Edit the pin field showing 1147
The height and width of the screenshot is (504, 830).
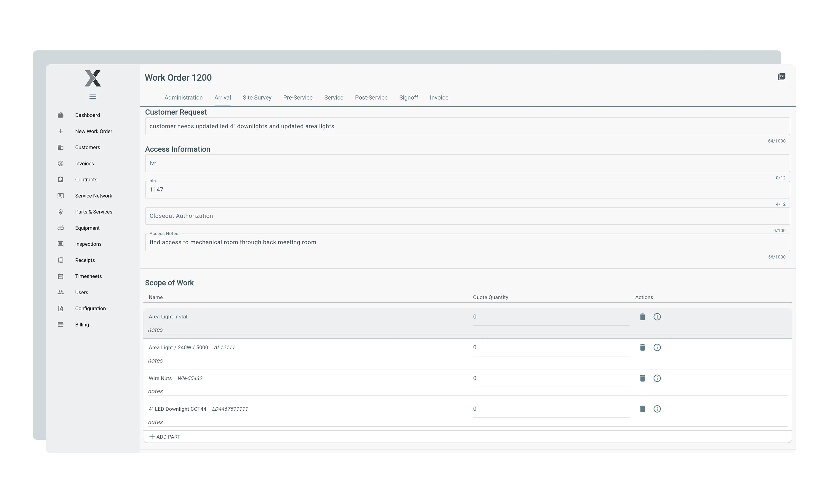click(x=467, y=190)
